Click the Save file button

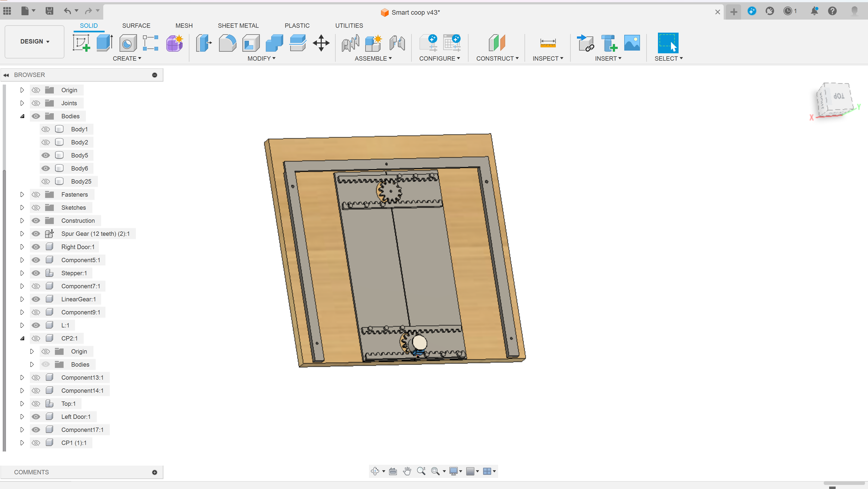pyautogui.click(x=50, y=12)
